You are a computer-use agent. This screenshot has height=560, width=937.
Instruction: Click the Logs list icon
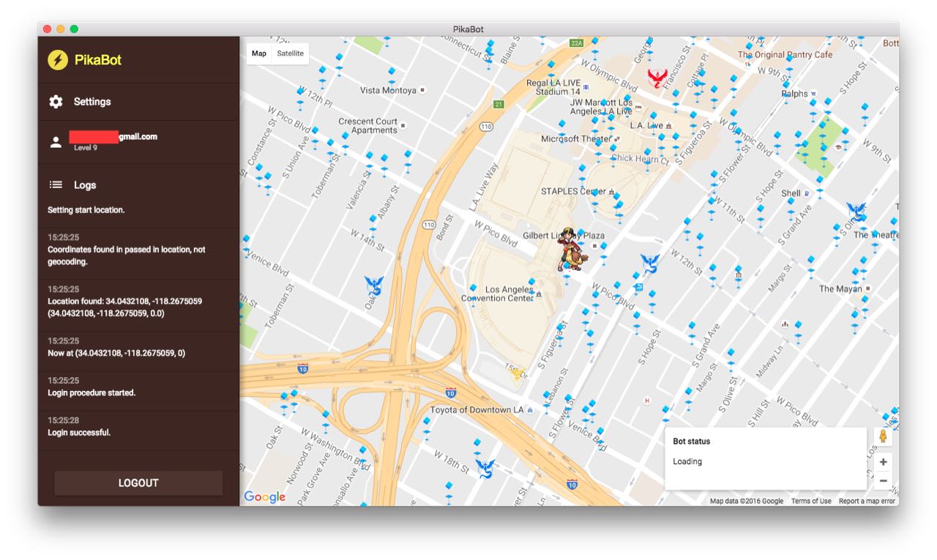(56, 185)
